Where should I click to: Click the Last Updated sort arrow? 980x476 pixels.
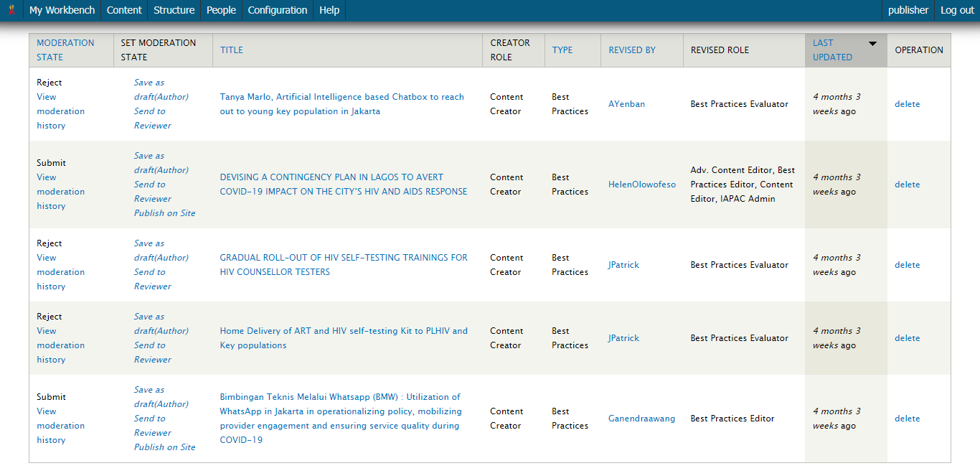tap(872, 43)
